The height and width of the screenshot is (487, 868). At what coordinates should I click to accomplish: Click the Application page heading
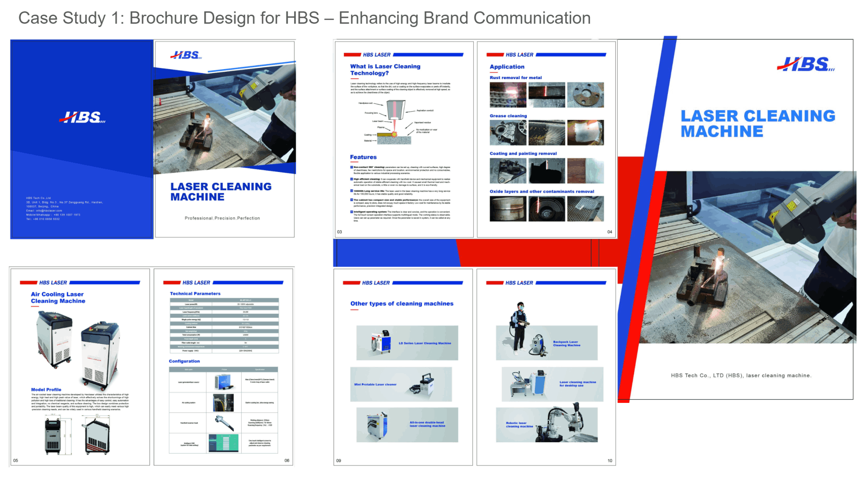tap(507, 67)
